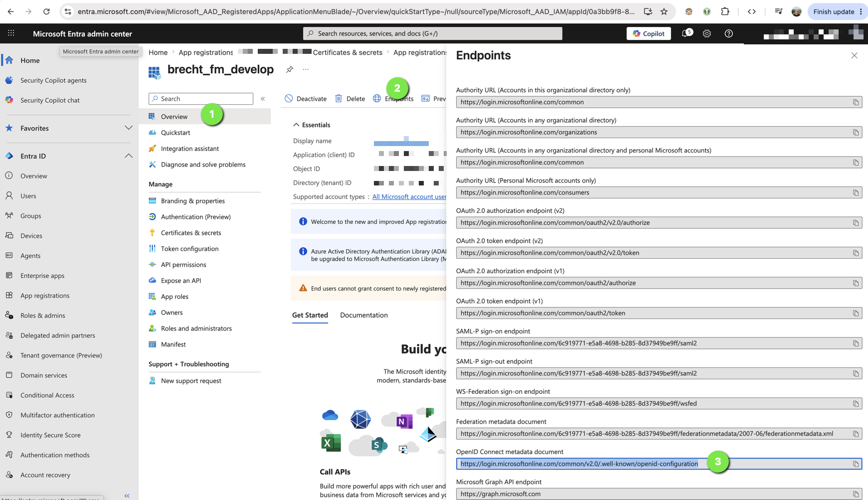Copy the SAML-P sign-out endpoint URL

856,374
